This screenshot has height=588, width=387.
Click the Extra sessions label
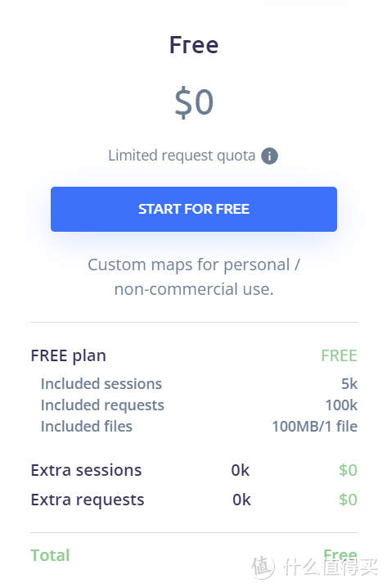86,470
